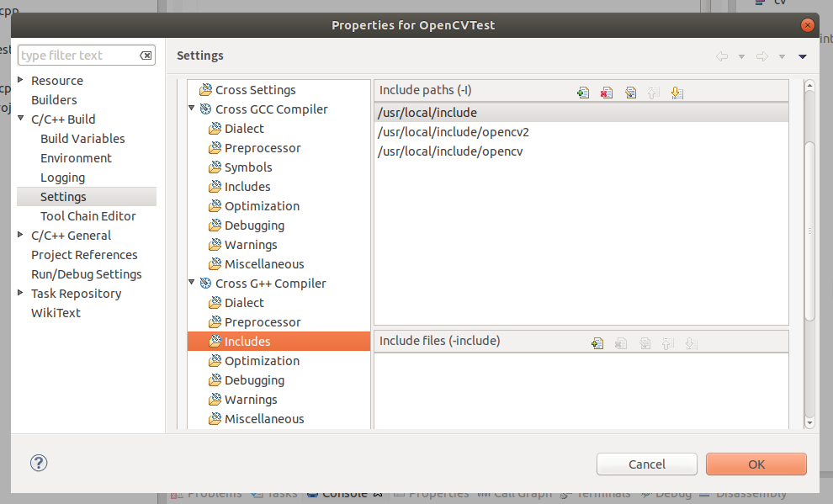The height and width of the screenshot is (504, 833).
Task: Open Includes under Cross GCC Compiler
Action: point(247,187)
